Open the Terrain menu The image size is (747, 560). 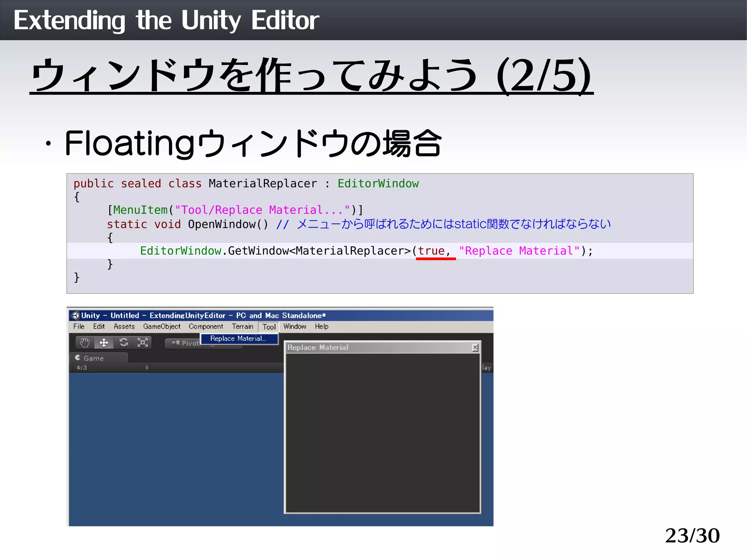[x=243, y=327]
